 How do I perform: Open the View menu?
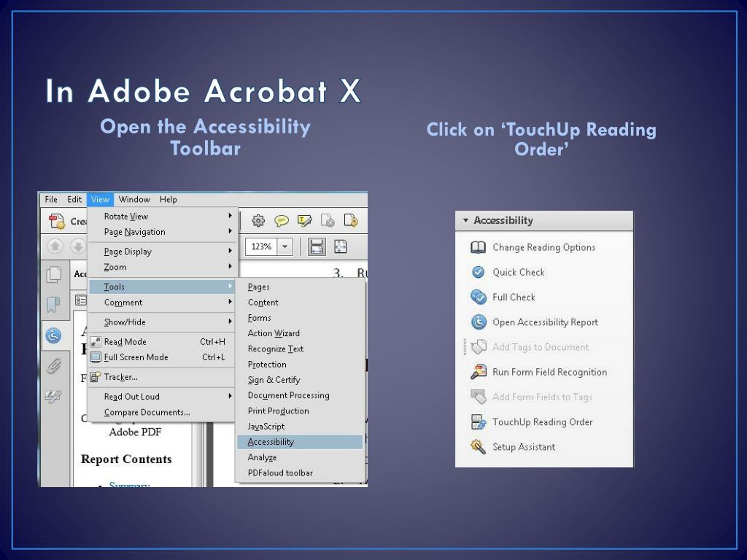click(x=100, y=200)
